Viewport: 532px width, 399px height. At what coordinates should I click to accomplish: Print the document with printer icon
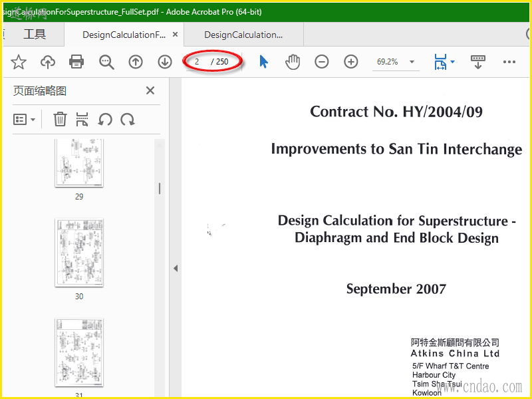pyautogui.click(x=76, y=62)
